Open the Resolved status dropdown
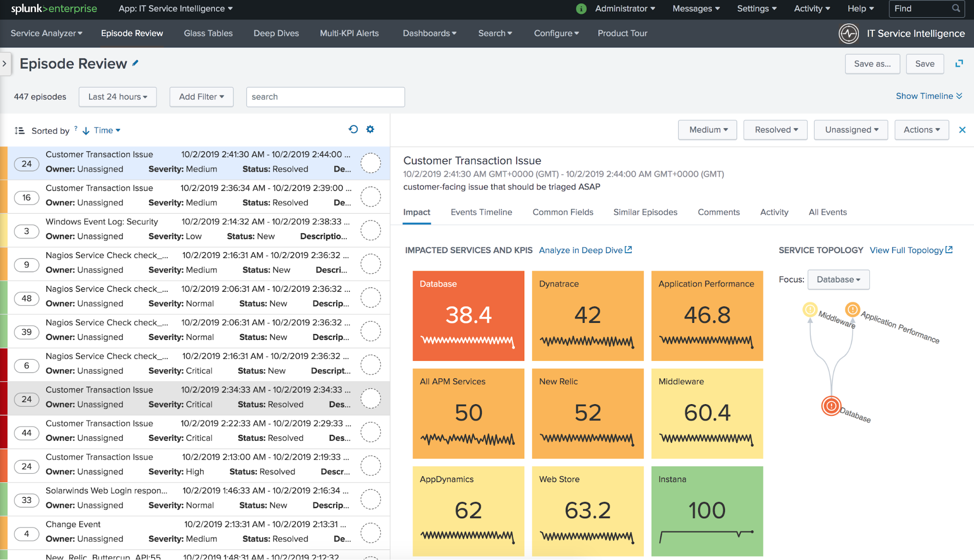 (x=775, y=130)
